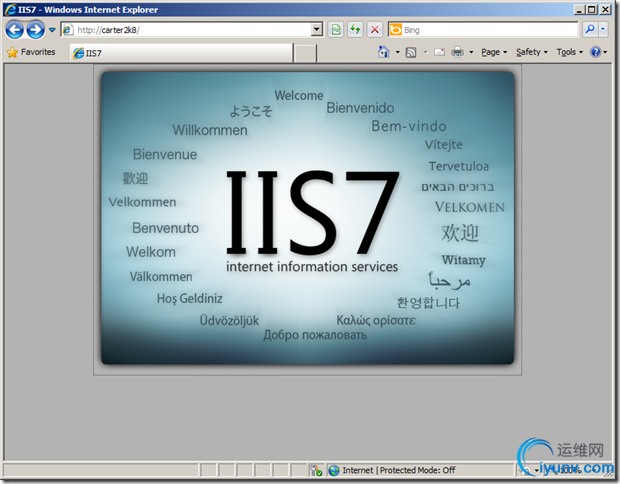Toggle Compatibility View icon

point(336,30)
